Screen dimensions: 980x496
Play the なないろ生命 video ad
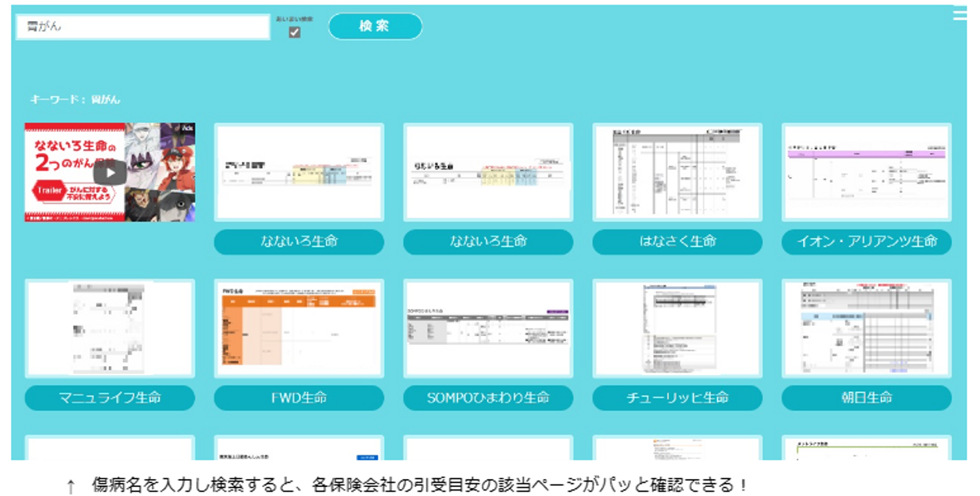click(110, 172)
